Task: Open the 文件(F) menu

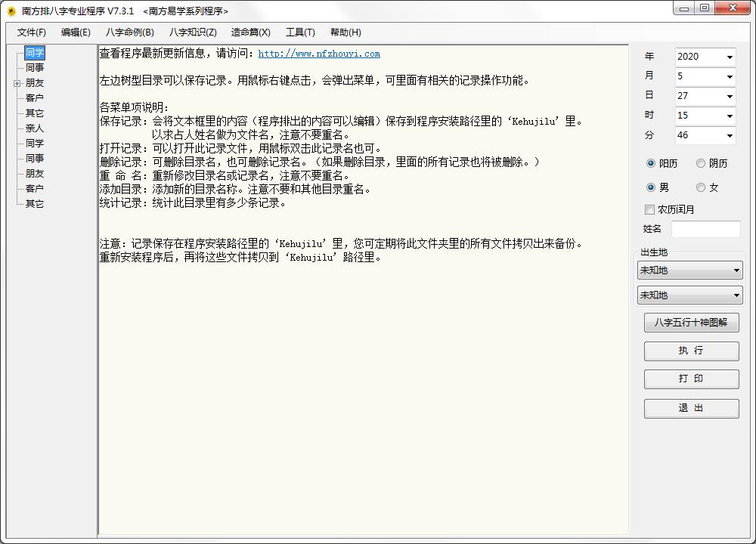Action: 32,32
